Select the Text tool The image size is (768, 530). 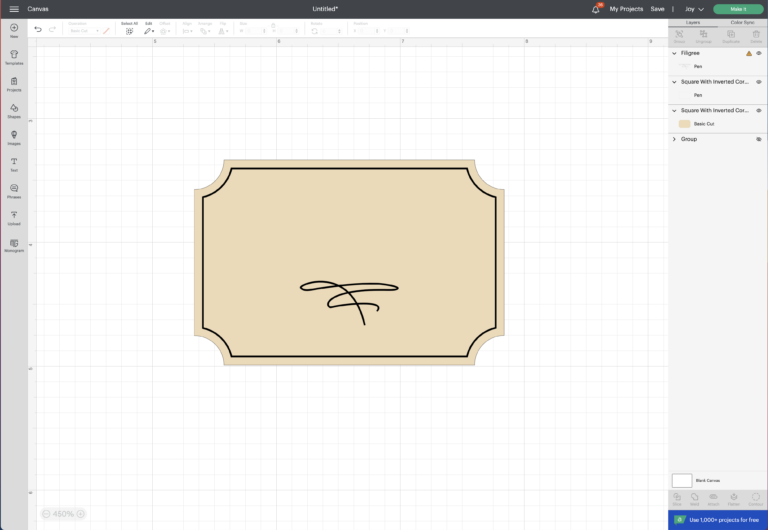pyautogui.click(x=14, y=163)
